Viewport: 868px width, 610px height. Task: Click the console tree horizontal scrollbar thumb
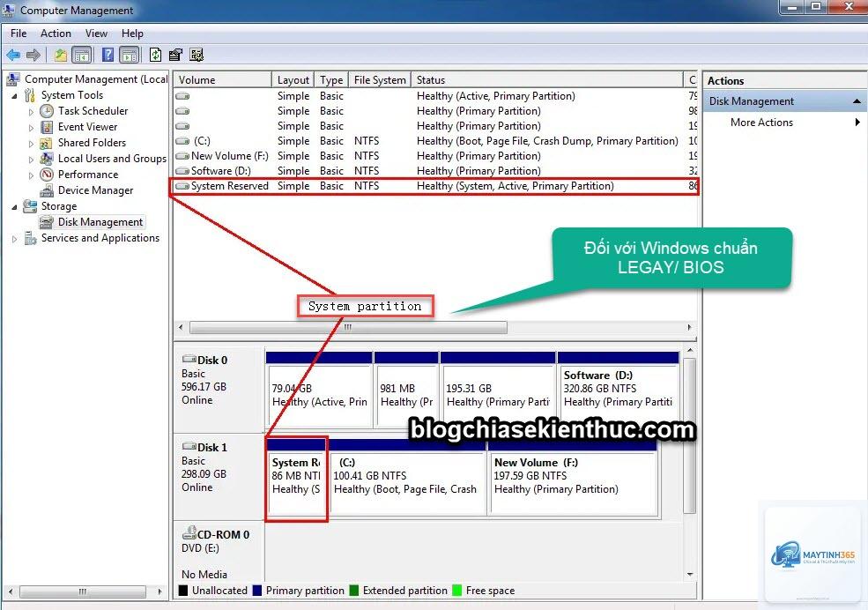click(x=83, y=591)
